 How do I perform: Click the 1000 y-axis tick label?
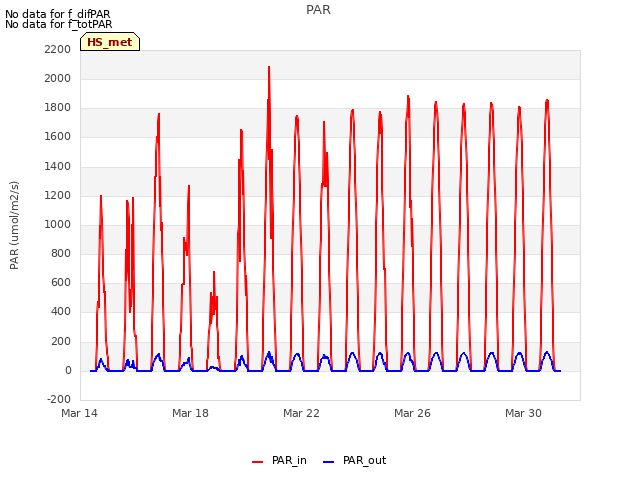coord(58,224)
